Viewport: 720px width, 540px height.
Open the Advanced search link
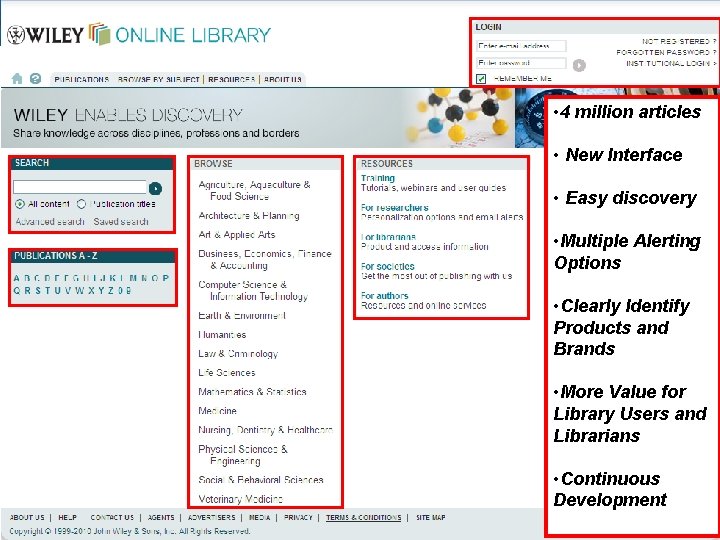(50, 222)
